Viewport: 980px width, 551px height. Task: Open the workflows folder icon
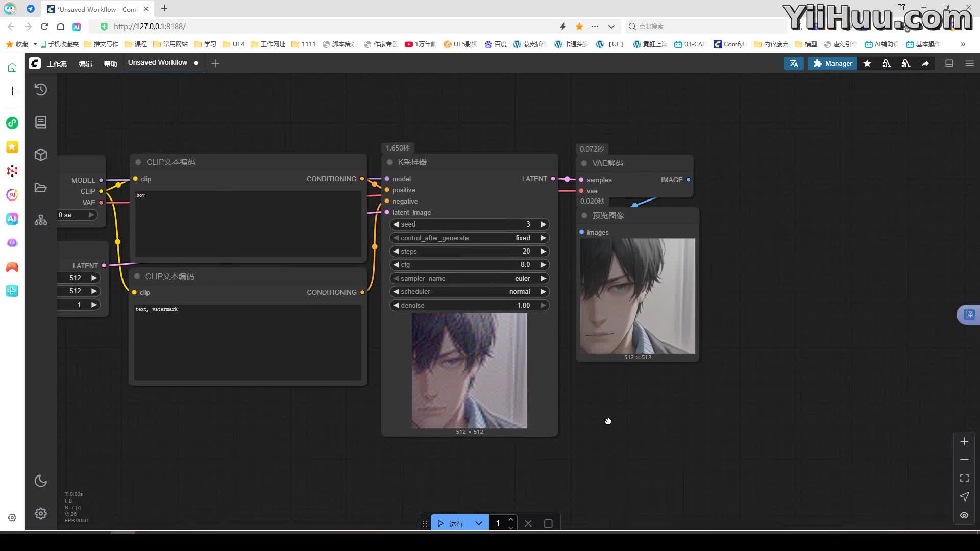pyautogui.click(x=41, y=188)
